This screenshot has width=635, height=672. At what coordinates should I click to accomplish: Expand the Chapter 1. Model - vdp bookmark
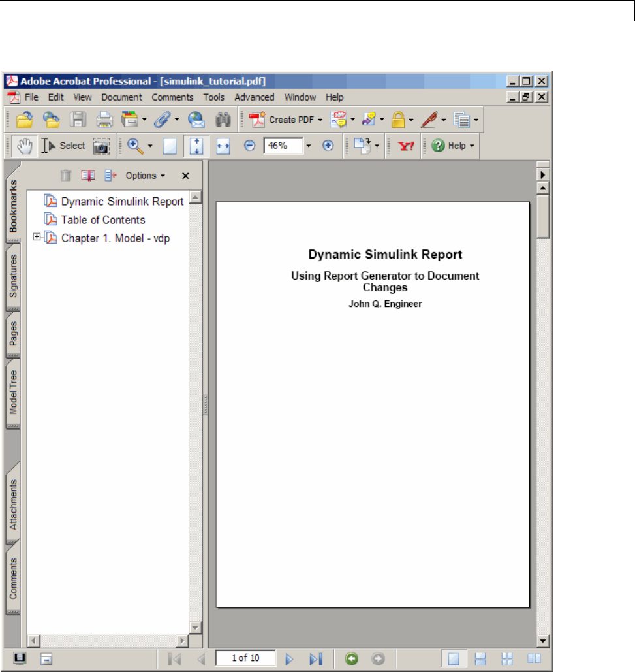coord(37,236)
